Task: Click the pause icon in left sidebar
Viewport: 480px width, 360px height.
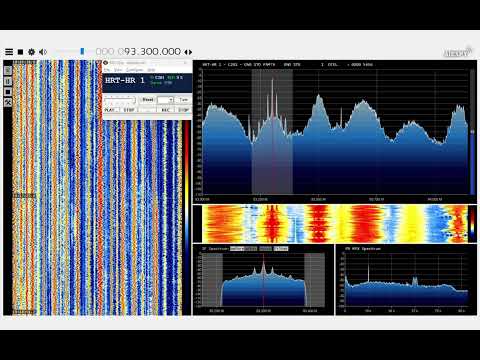Action: pos(8,81)
